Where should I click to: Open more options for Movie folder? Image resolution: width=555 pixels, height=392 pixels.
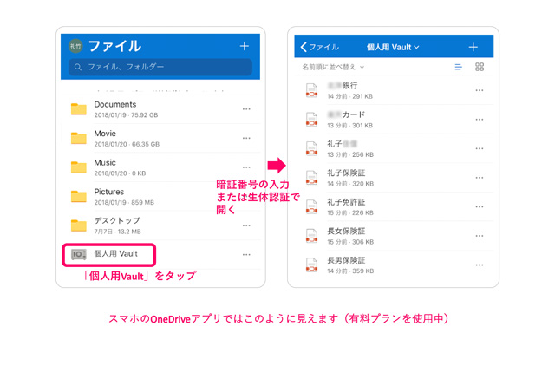click(x=246, y=138)
